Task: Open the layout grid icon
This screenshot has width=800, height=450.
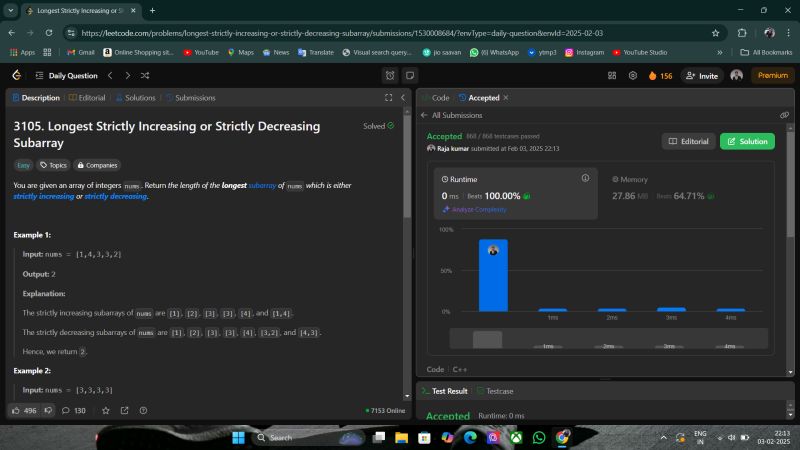Action: [612, 76]
